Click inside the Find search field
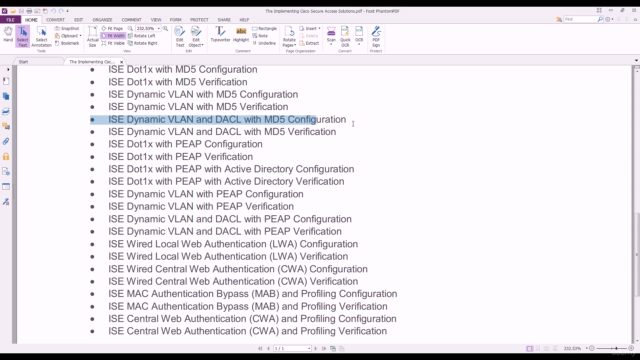640x360 pixels. point(580,19)
